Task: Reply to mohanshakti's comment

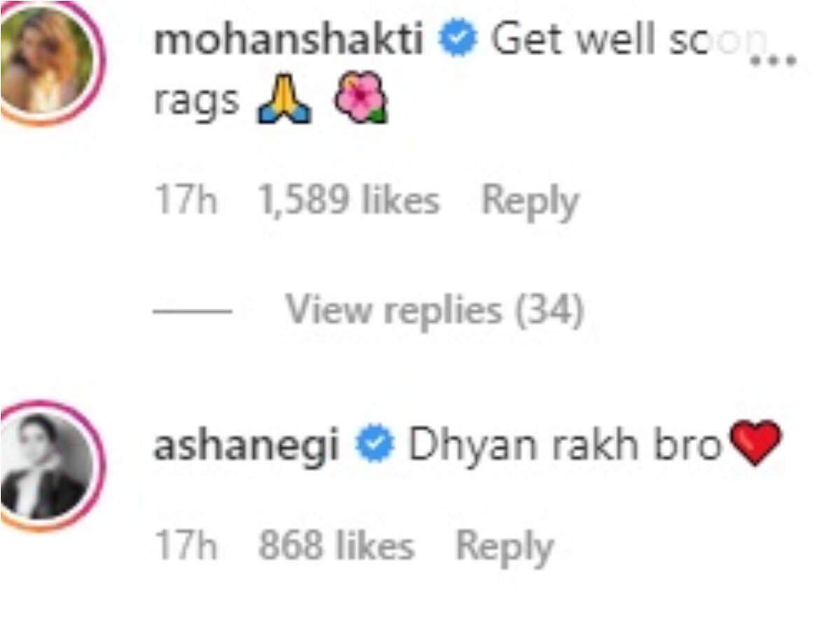Action: click(x=530, y=202)
